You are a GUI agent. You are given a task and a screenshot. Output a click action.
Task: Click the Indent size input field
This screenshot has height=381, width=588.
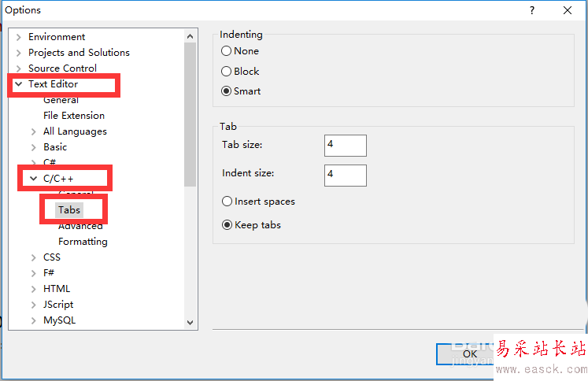pyautogui.click(x=345, y=175)
